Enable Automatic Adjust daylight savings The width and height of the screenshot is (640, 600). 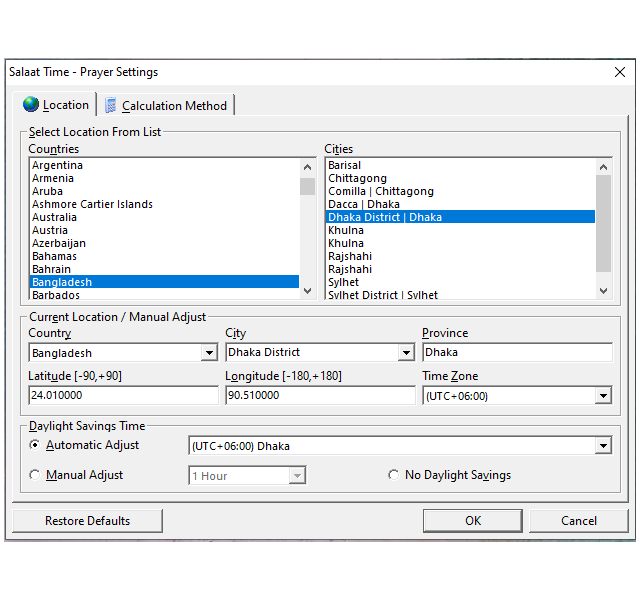[35, 445]
